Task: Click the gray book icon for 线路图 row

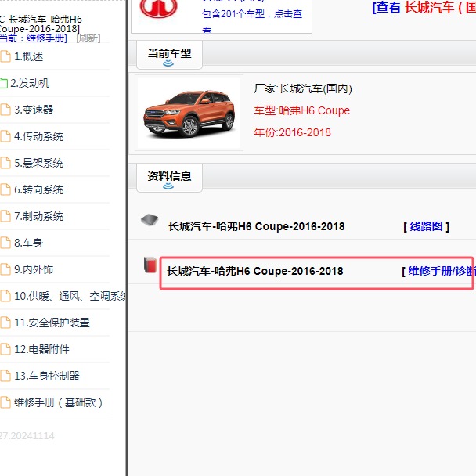Action: [x=150, y=220]
